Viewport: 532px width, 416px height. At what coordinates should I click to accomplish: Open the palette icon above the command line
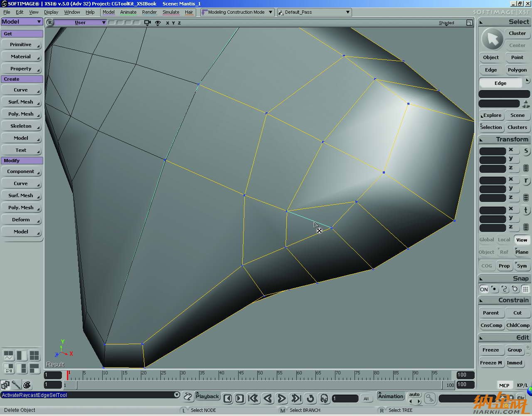[x=27, y=385]
